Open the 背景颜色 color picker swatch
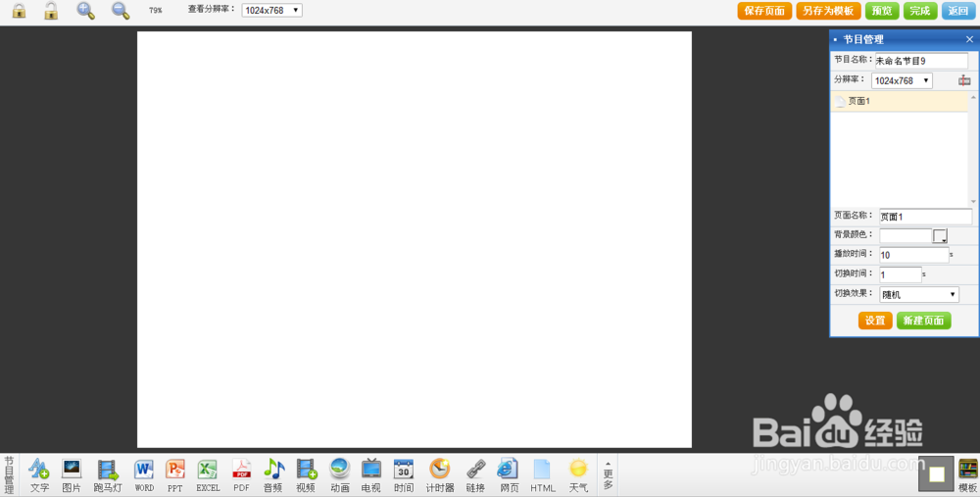This screenshot has width=980, height=497. tap(940, 235)
